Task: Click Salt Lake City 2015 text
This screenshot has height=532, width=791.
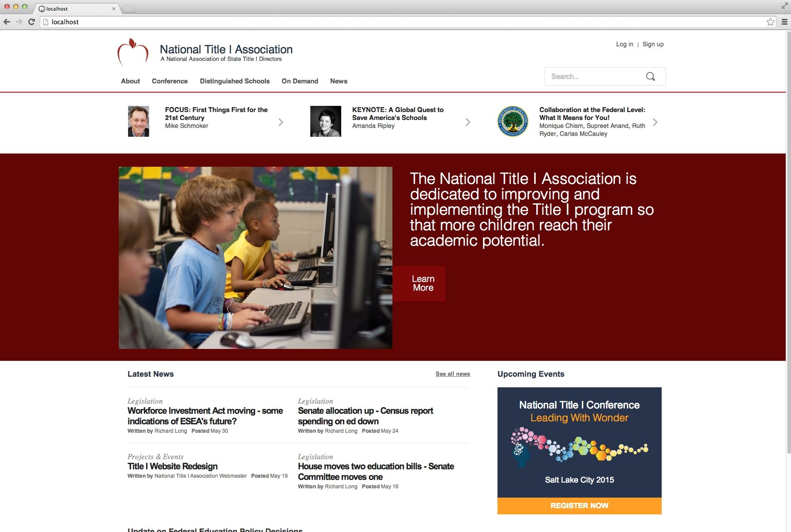Action: click(x=579, y=480)
